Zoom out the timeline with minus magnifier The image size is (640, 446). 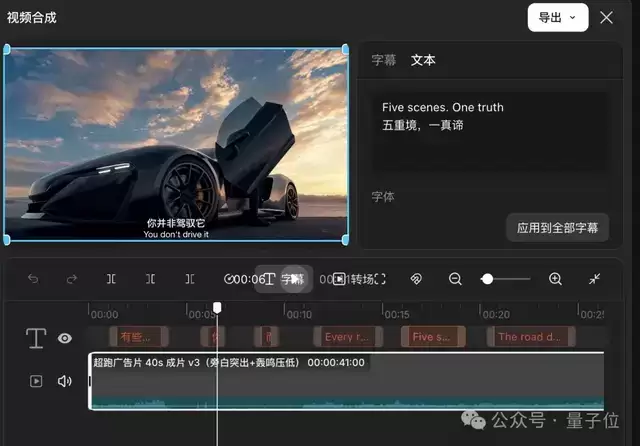[455, 279]
